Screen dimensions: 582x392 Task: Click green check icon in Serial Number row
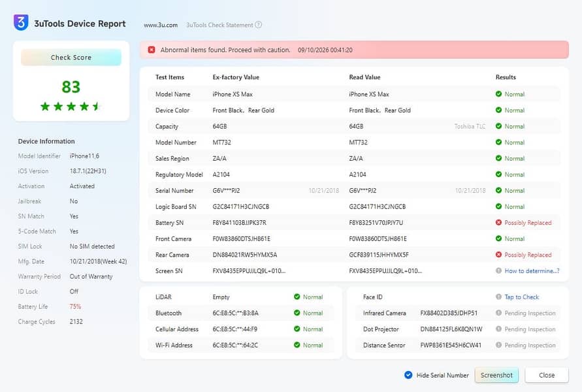pos(498,190)
